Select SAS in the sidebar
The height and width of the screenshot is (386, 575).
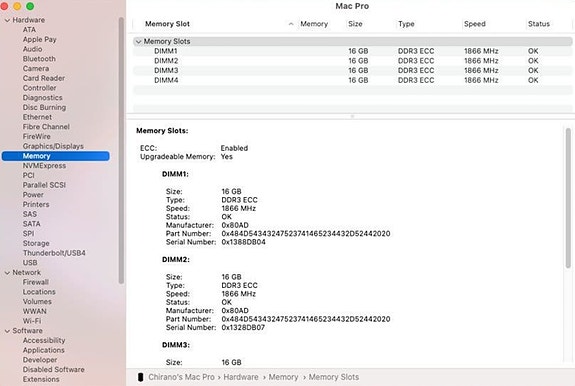[x=30, y=214]
